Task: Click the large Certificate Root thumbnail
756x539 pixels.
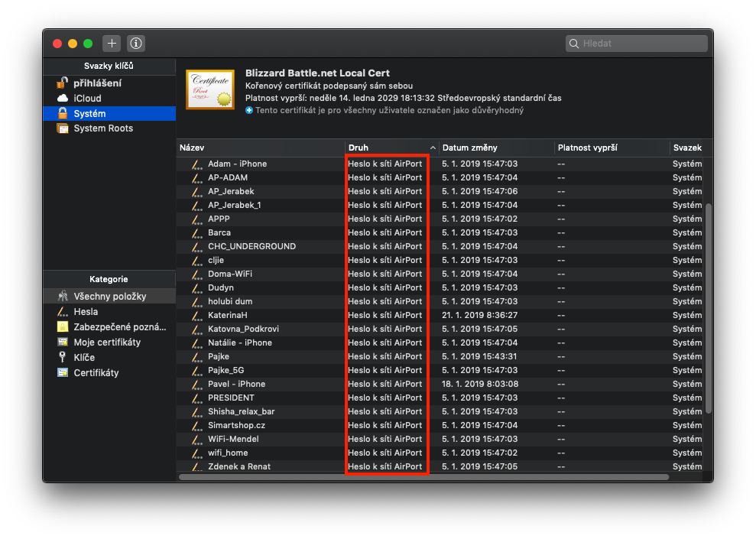Action: point(210,89)
